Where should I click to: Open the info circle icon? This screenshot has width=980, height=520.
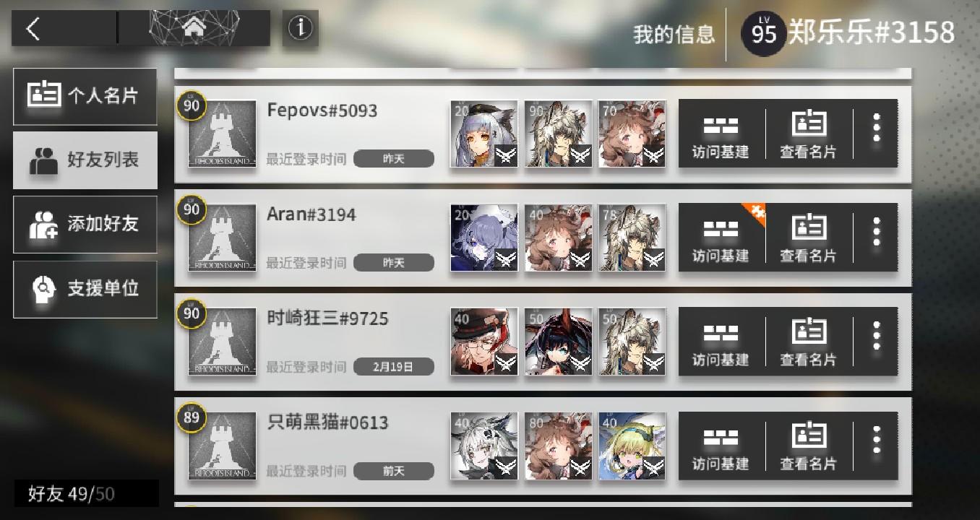tap(300, 29)
